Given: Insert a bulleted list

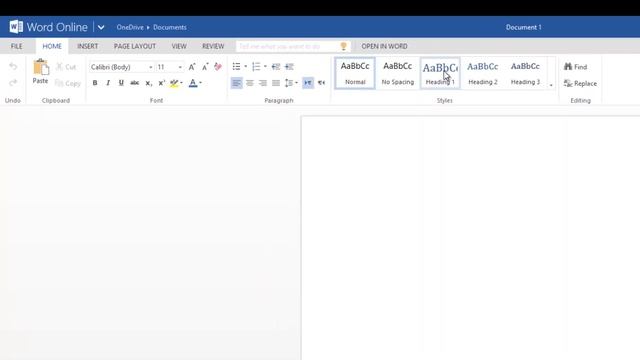Looking at the screenshot, I should click(x=236, y=67).
